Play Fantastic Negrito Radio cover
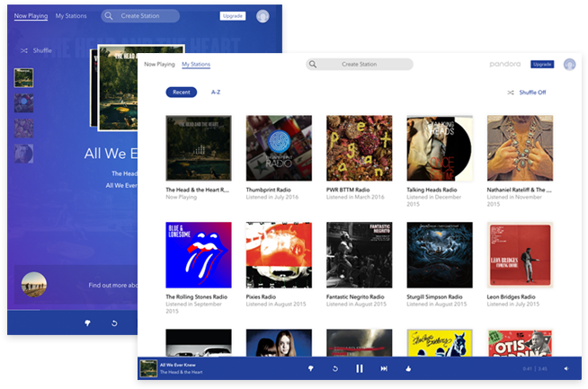 (x=360, y=255)
